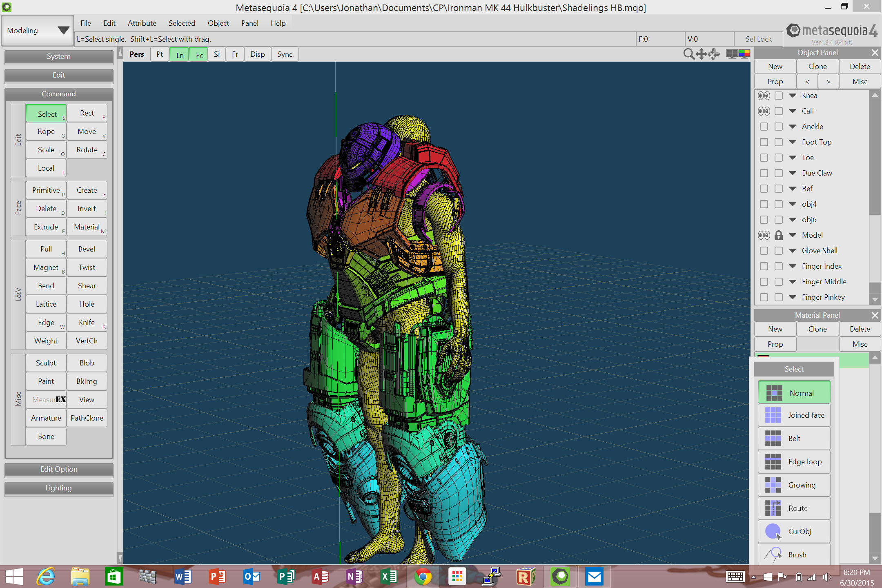Image resolution: width=882 pixels, height=588 pixels.
Task: Click the Sculpt command button
Action: point(46,363)
